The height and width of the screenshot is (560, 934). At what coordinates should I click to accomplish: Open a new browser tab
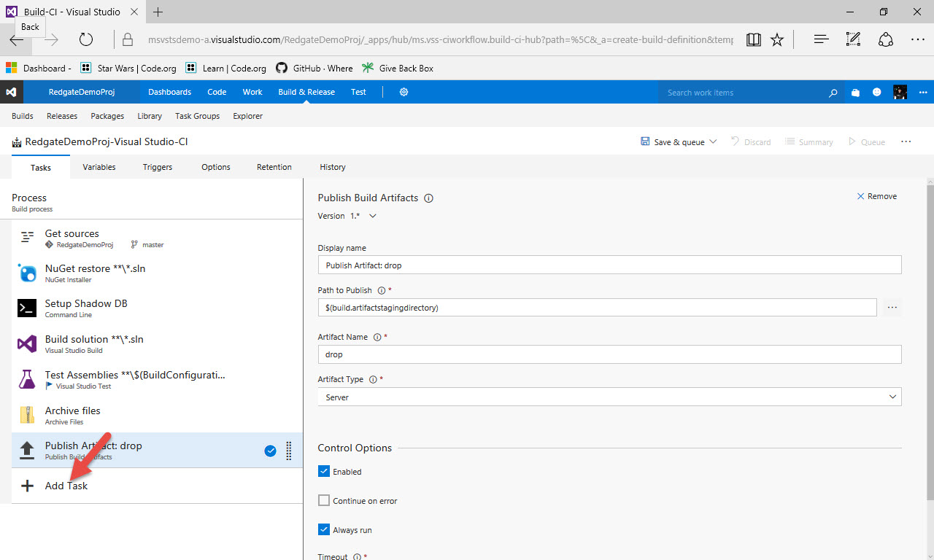pos(158,12)
